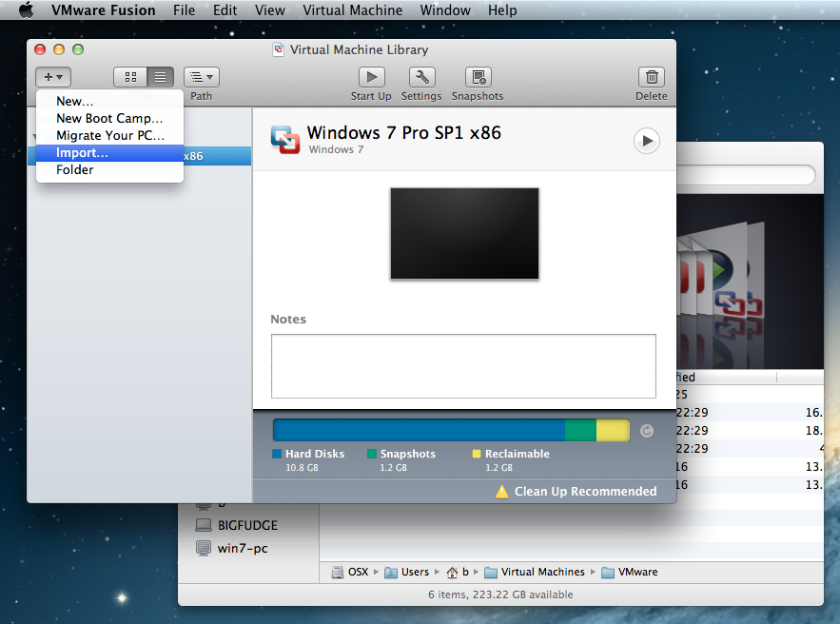This screenshot has height=624, width=840.
Task: Select Migrate Your PC... menu entry
Action: point(109,135)
